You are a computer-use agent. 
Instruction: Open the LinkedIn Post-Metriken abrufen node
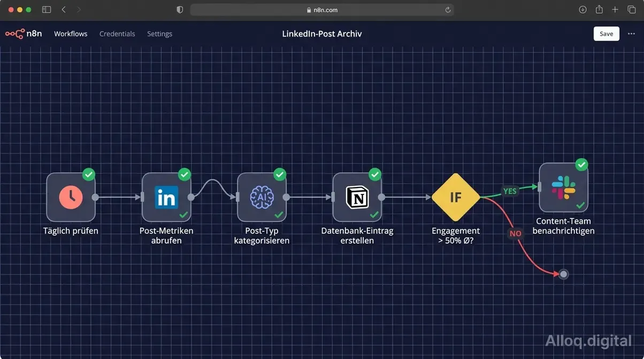[x=166, y=197]
